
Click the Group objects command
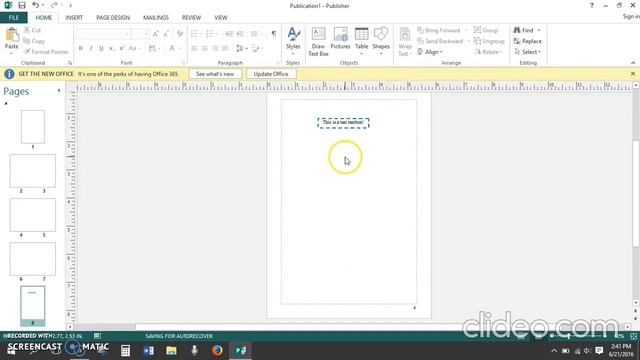[x=486, y=30]
